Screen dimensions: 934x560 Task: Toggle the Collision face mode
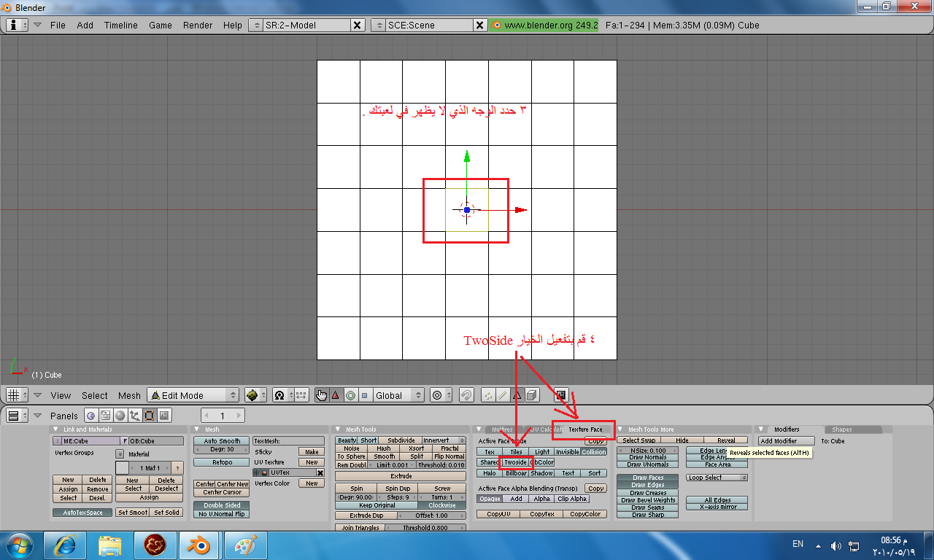tap(594, 452)
